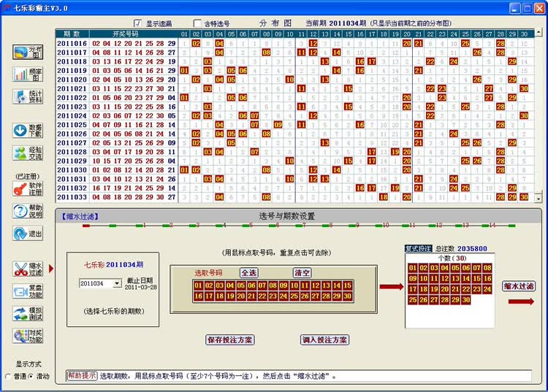Open the 统计资料 statistics icon

(28, 96)
